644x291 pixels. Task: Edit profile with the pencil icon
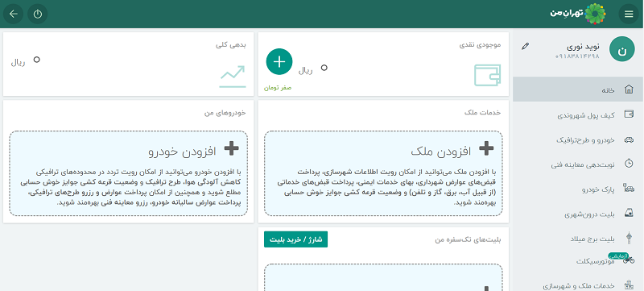click(525, 47)
